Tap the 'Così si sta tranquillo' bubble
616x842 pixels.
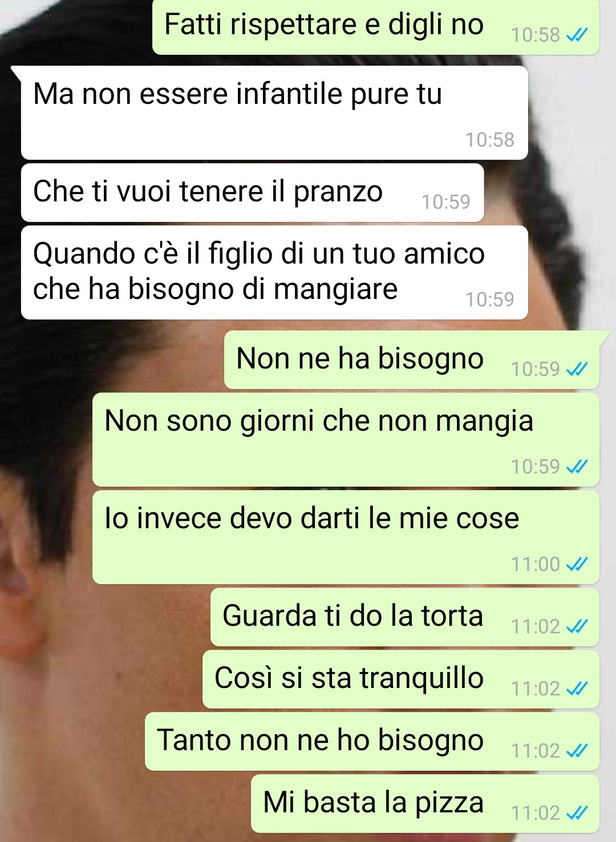pyautogui.click(x=401, y=679)
